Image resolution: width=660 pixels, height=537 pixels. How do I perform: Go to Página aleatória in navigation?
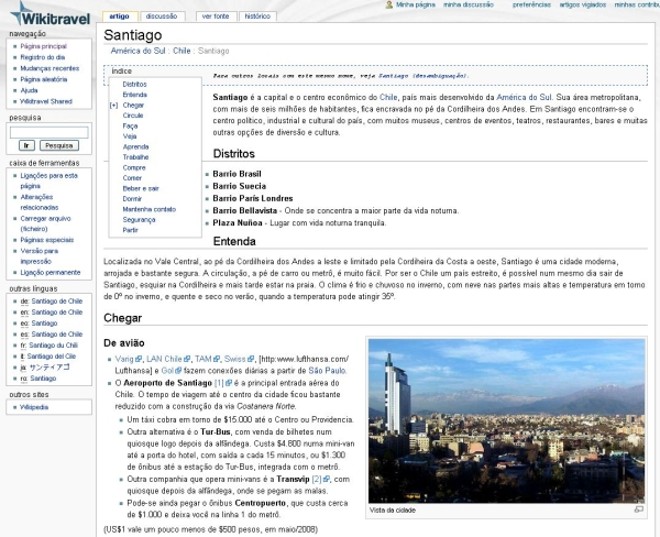pyautogui.click(x=42, y=79)
